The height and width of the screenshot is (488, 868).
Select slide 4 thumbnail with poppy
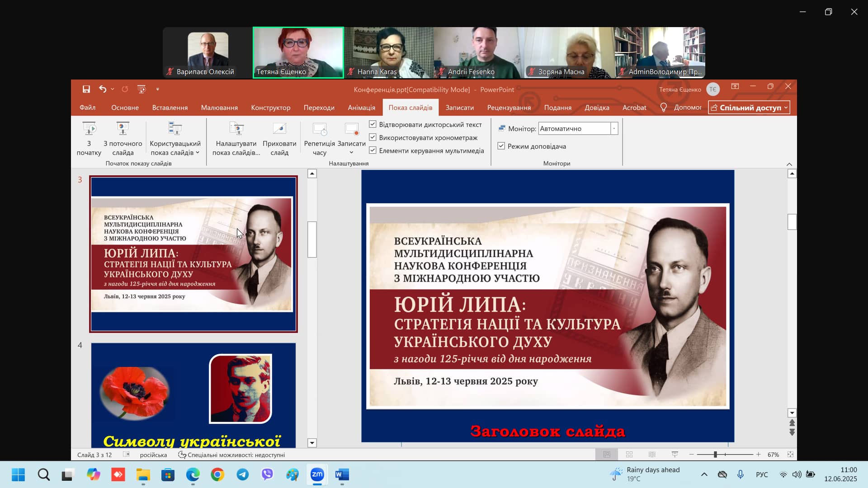[x=193, y=395]
